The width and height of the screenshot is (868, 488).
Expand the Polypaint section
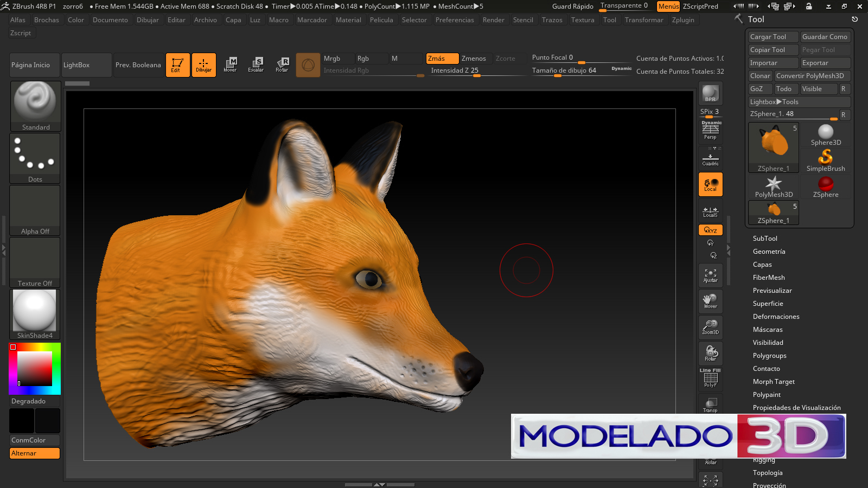(x=767, y=395)
